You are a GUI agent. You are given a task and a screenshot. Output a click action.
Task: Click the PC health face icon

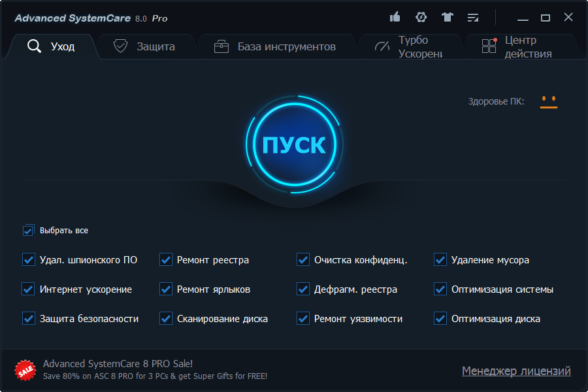[x=549, y=102]
